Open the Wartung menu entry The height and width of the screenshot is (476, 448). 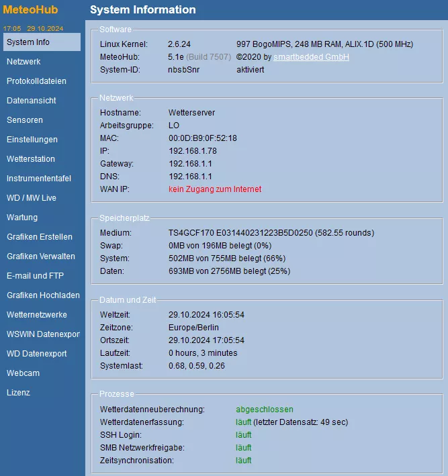coord(22,218)
